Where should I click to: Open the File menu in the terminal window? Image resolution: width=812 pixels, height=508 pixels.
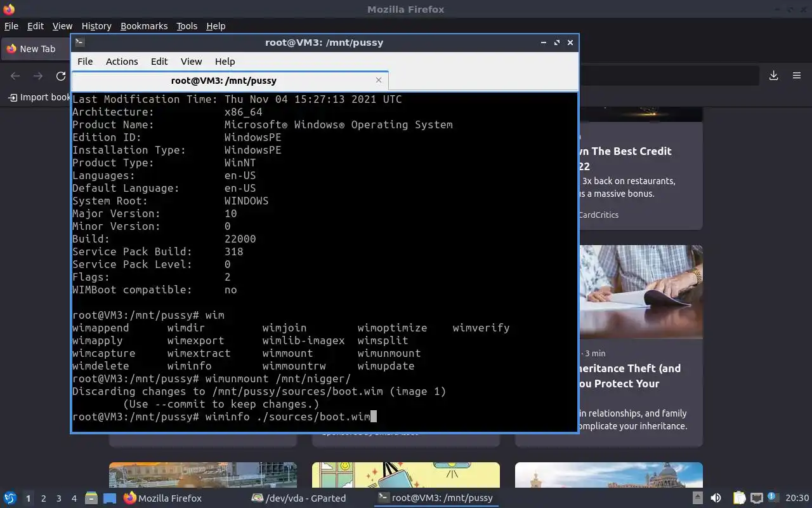[x=85, y=62]
